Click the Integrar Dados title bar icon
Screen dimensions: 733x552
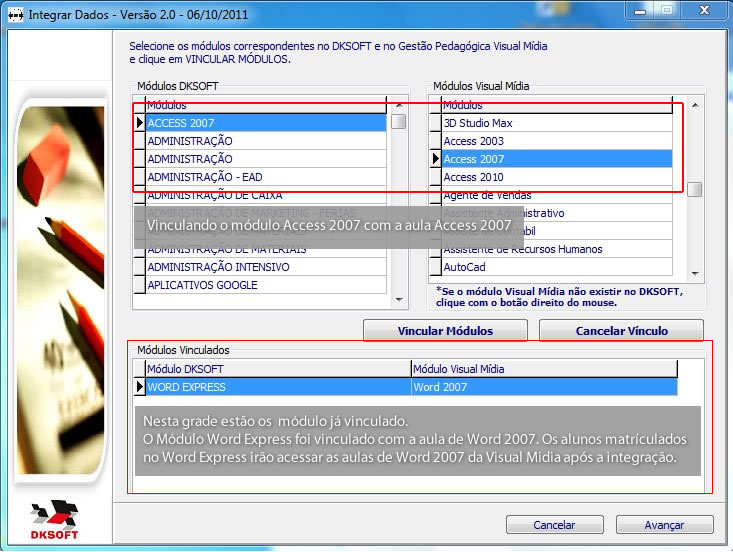pos(16,15)
